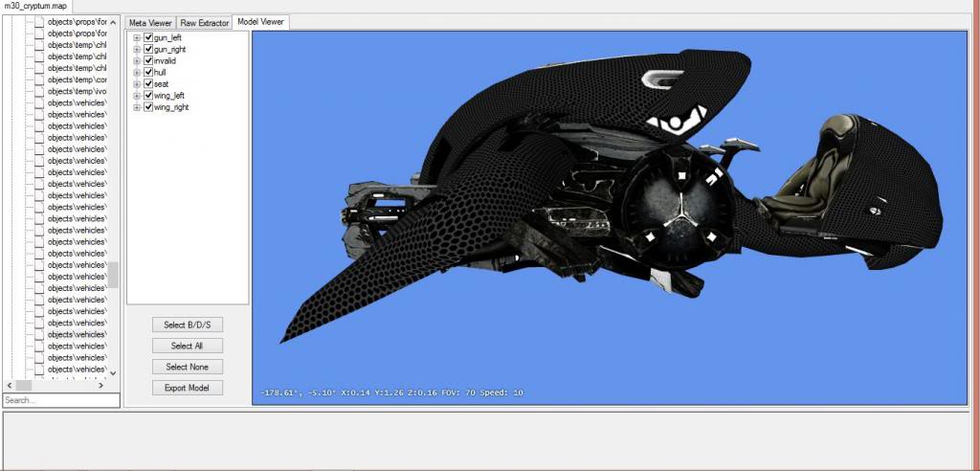Click the tag tree horizontal scroll-left arrow

coord(9,385)
